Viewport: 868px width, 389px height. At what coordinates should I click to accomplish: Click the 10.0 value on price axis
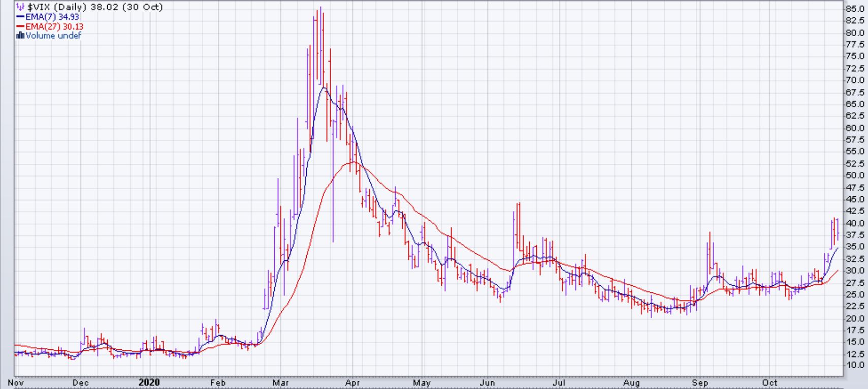click(855, 365)
